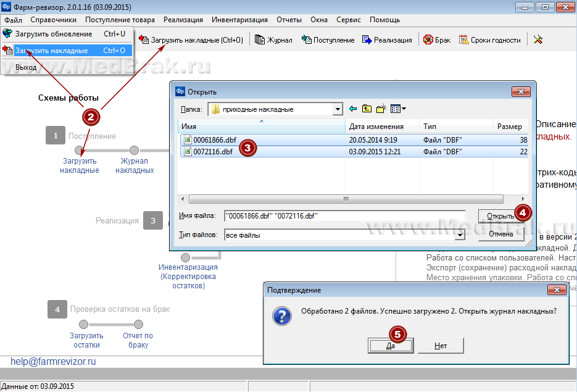Click the Поступление toolbar button
The height and width of the screenshot is (392, 577).
(x=328, y=40)
